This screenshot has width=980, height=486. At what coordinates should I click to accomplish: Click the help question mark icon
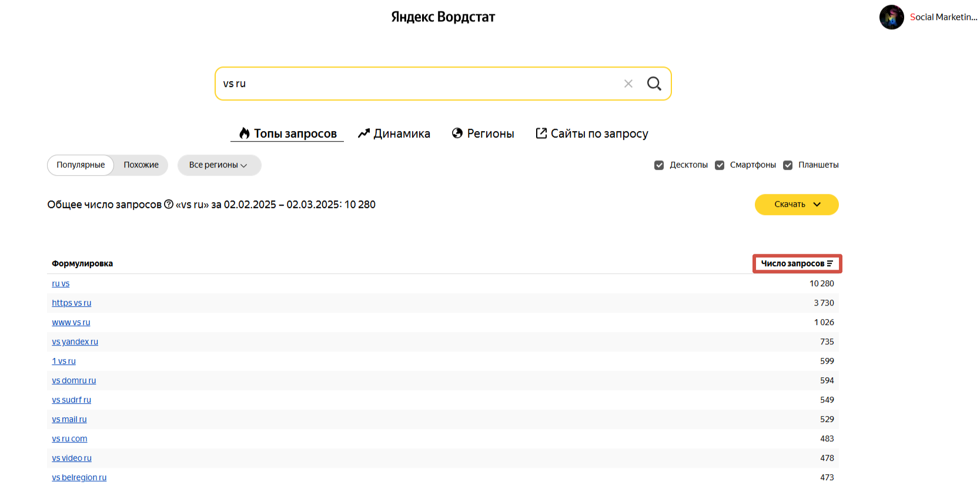tap(169, 204)
